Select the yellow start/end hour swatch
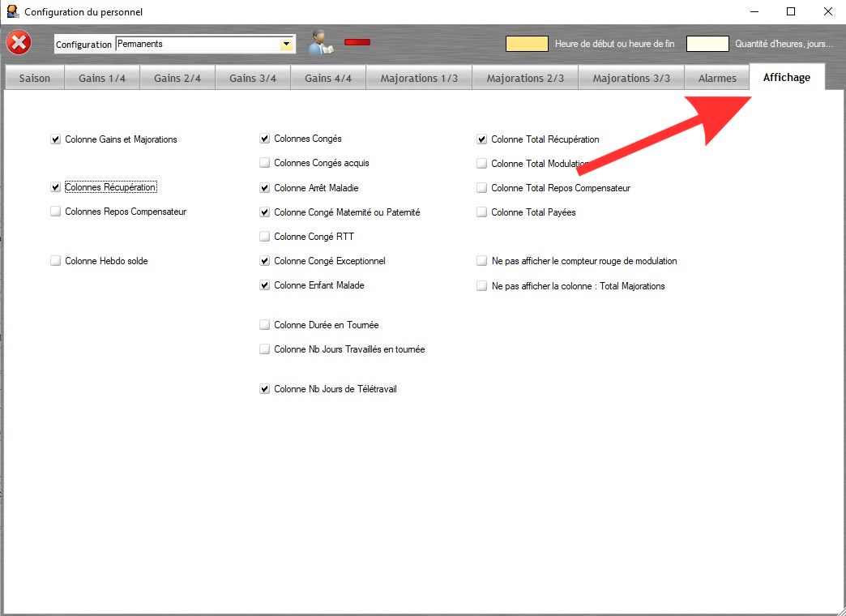846x616 pixels. click(x=527, y=44)
